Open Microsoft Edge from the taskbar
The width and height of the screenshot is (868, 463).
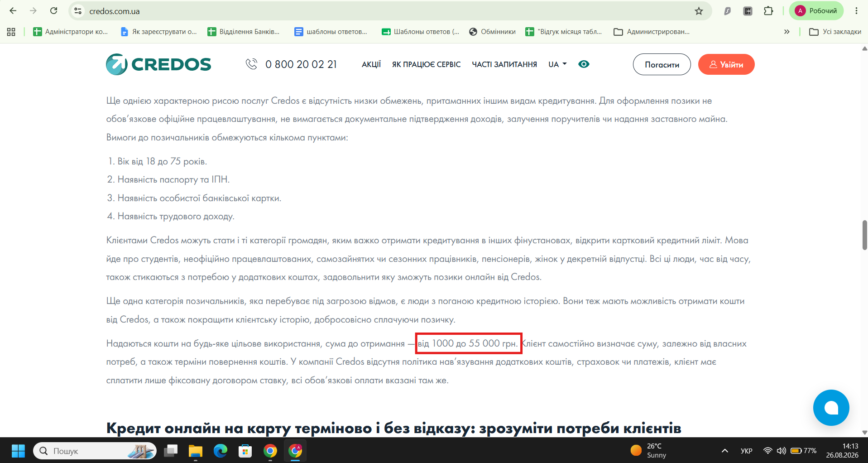(221, 451)
